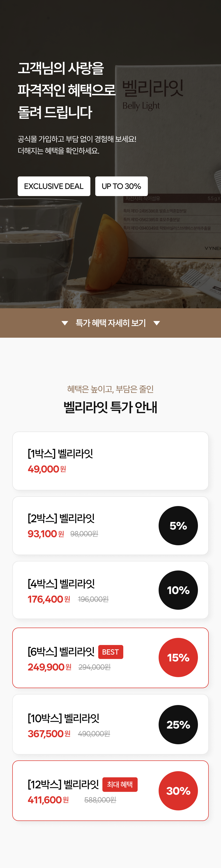Viewport: 221px width, 868px height.
Task: Select the [1박스] 벨리라잇 option card
Action: point(110,460)
